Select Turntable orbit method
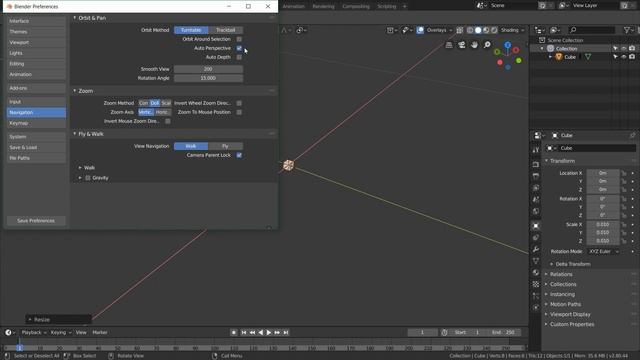 coord(191,30)
